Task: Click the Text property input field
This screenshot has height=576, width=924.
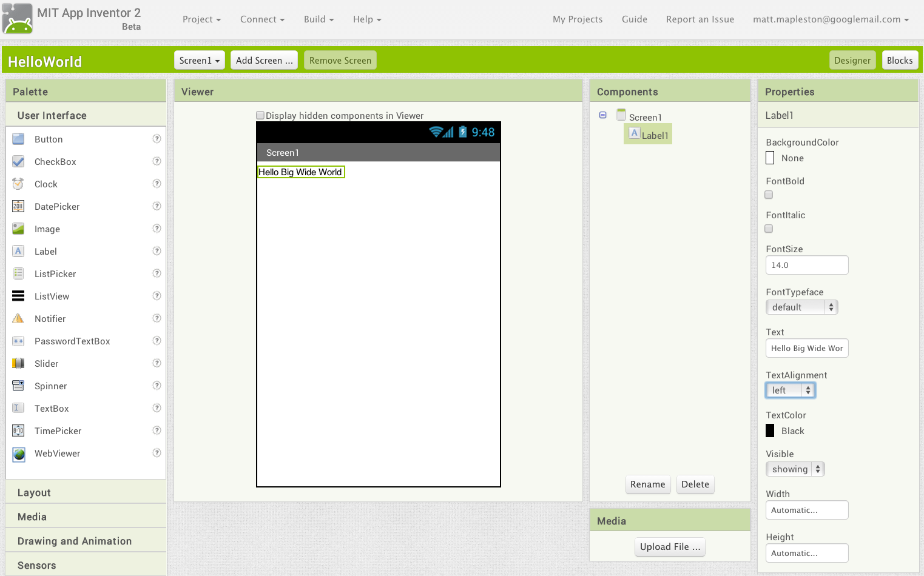Action: tap(807, 348)
